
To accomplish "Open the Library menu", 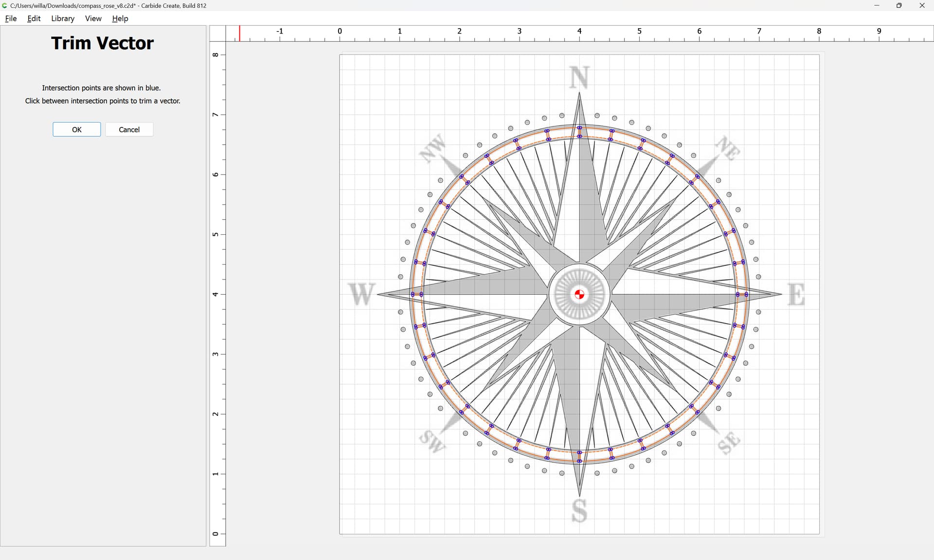I will 63,18.
